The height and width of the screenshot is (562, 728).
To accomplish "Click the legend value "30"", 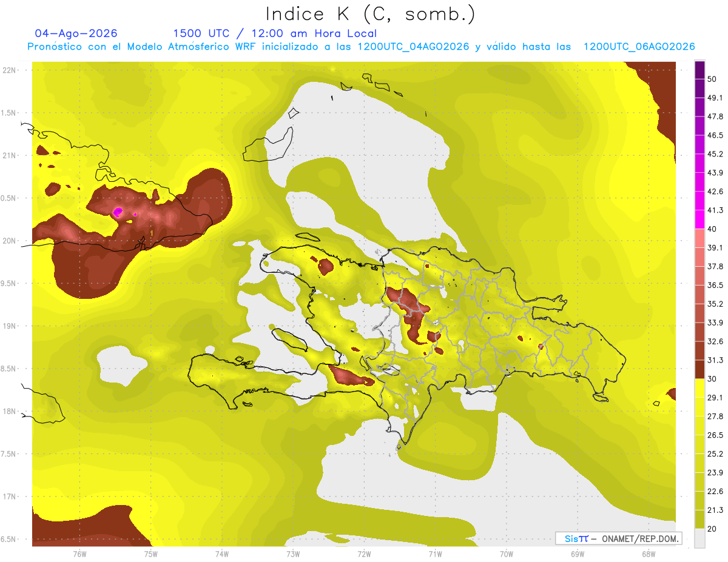I will (712, 379).
